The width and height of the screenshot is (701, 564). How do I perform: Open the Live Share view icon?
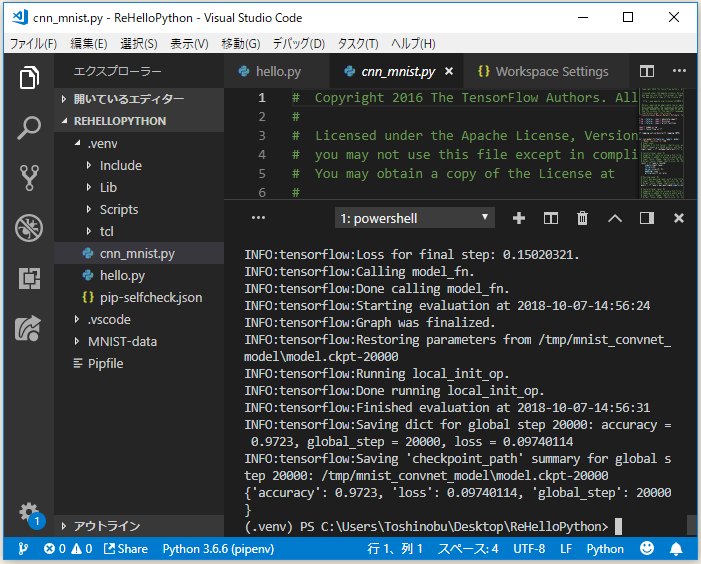[x=28, y=328]
